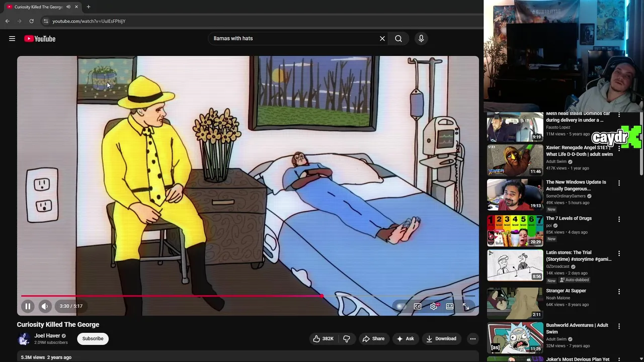View site information icon in address bar
The width and height of the screenshot is (644, 362).
tap(46, 21)
